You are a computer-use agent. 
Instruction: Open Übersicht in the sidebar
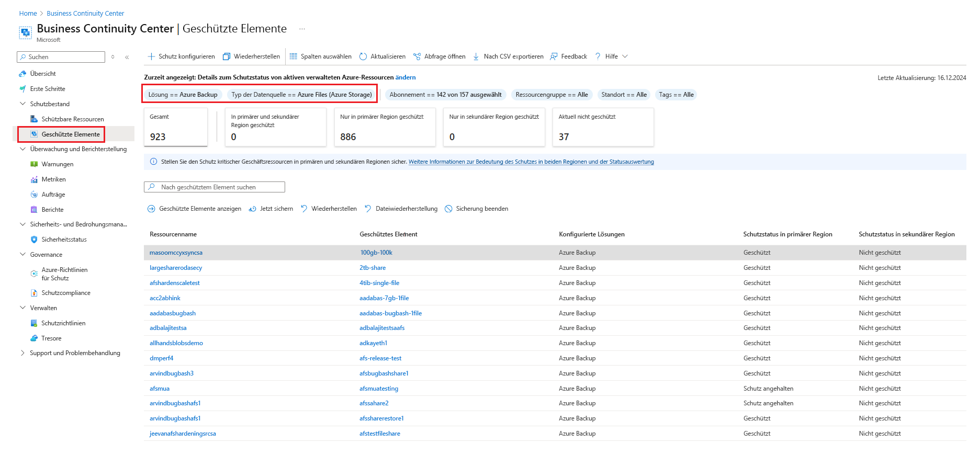pos(43,74)
